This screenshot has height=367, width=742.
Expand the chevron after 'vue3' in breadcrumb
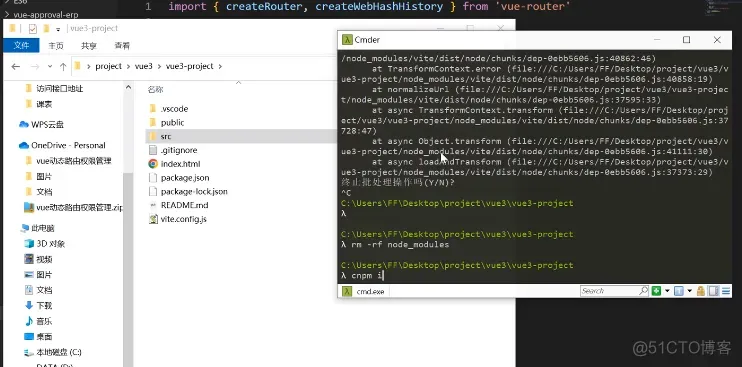pyautogui.click(x=159, y=67)
